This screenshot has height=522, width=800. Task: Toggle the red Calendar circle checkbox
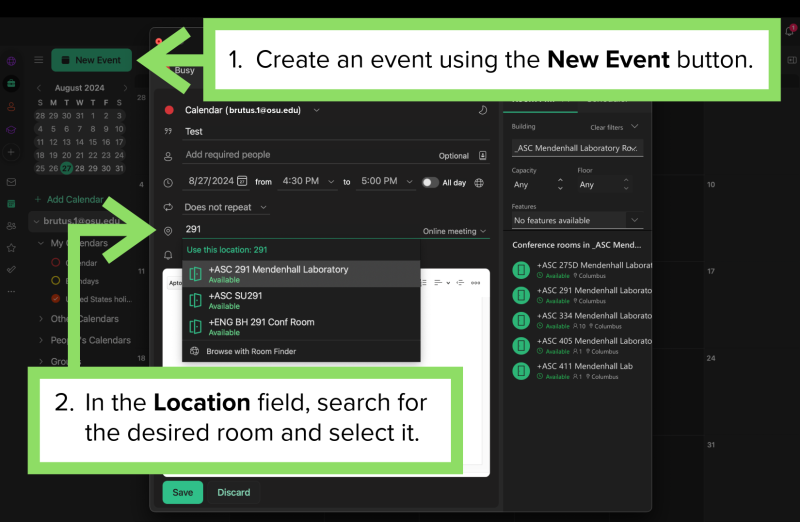(x=56, y=262)
